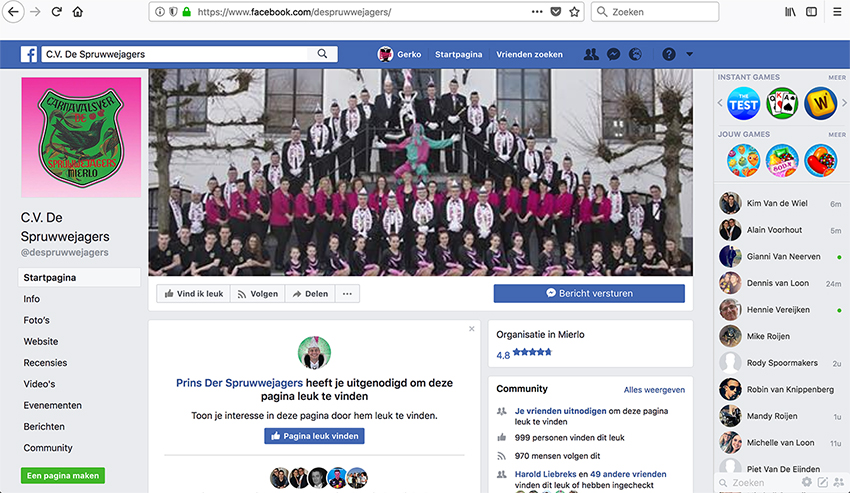The height and width of the screenshot is (493, 850).
Task: Open Foto's section
Action: coord(36,320)
